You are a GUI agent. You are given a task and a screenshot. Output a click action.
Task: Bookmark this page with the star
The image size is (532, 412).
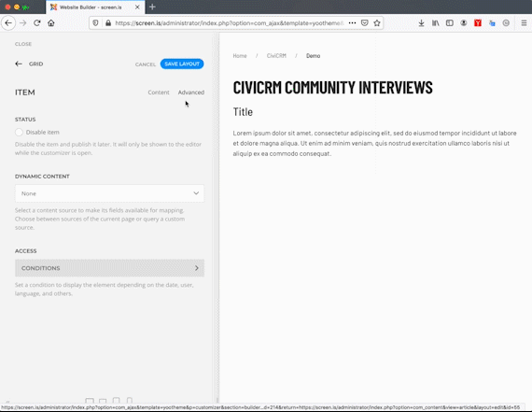(x=377, y=23)
